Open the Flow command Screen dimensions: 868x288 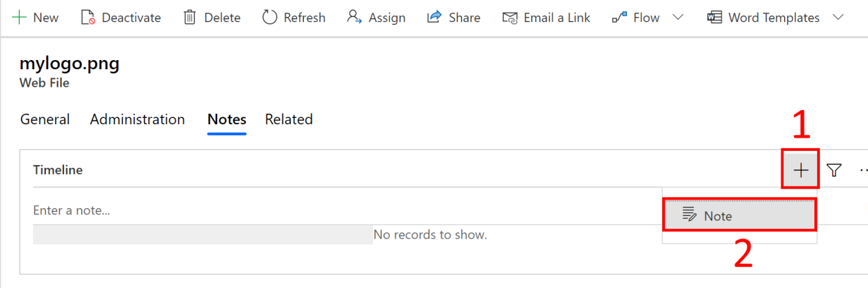click(635, 18)
